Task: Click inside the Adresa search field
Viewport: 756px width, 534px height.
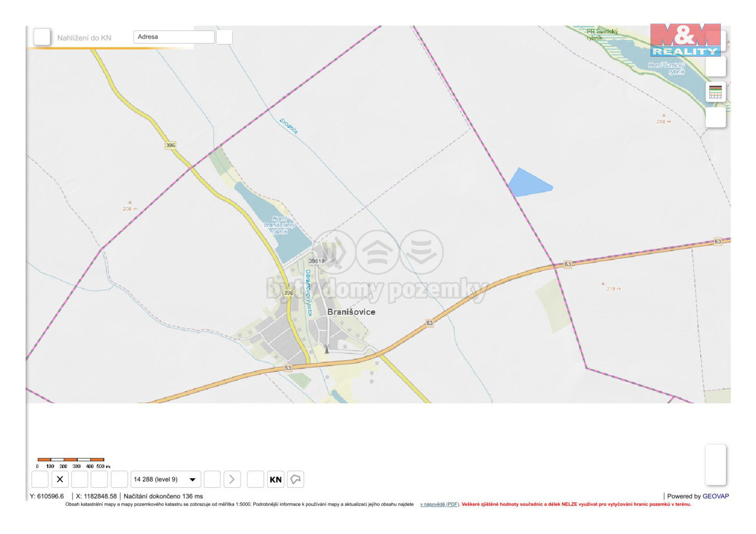Action: tap(174, 37)
